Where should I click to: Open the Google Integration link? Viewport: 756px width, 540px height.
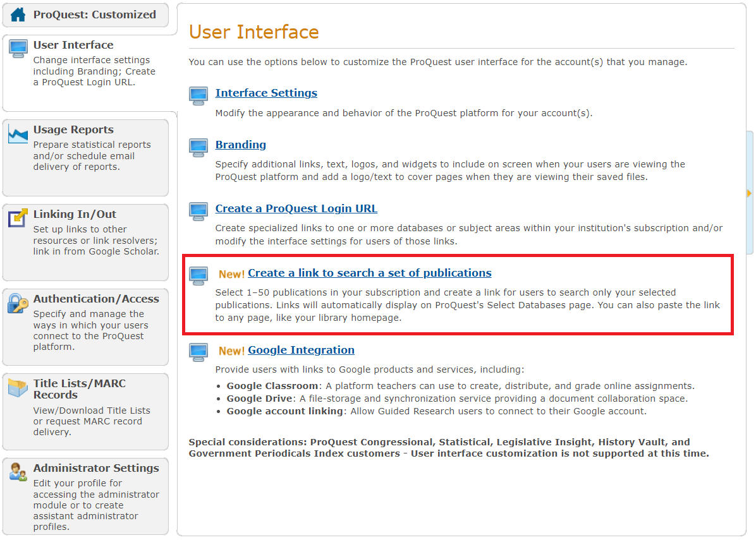pos(302,350)
